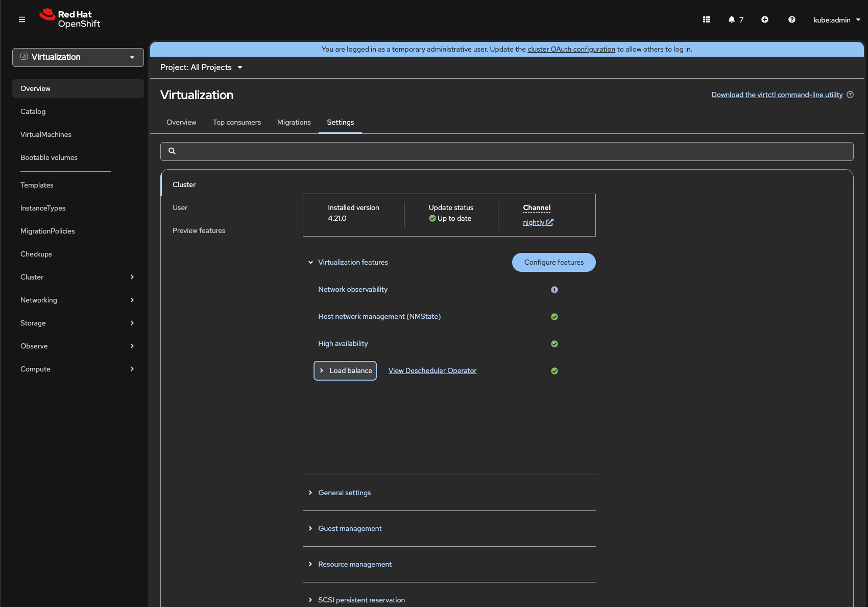
Task: Open the application launcher grid icon
Action: click(707, 19)
